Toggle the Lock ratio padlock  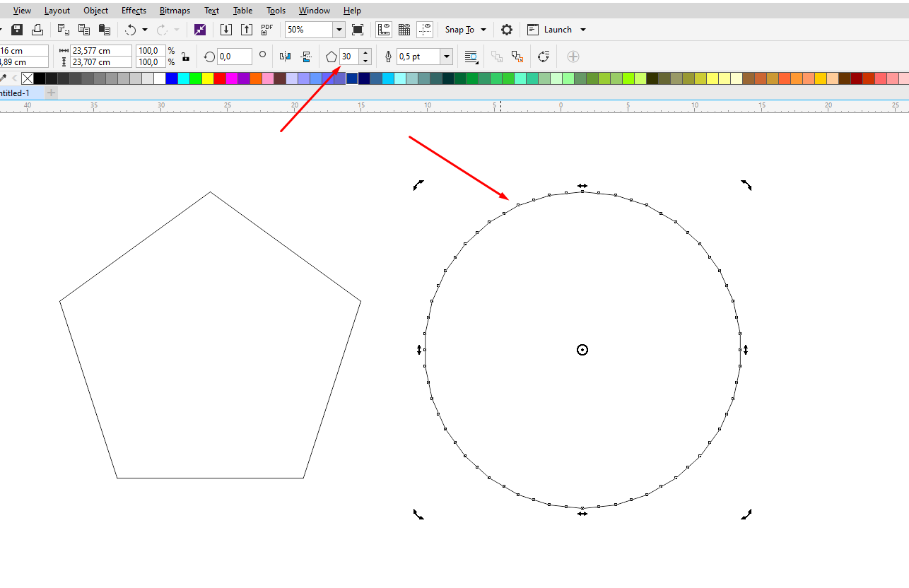pyautogui.click(x=185, y=57)
